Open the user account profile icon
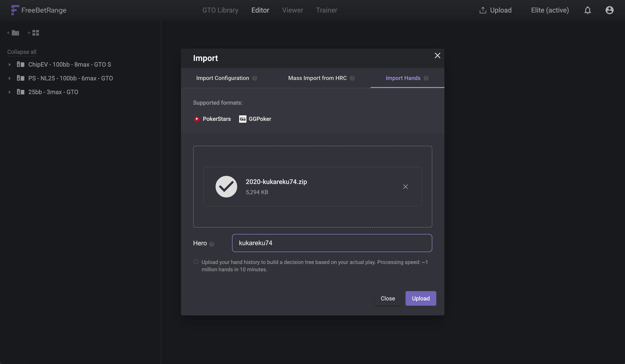This screenshot has height=364, width=625. point(609,10)
